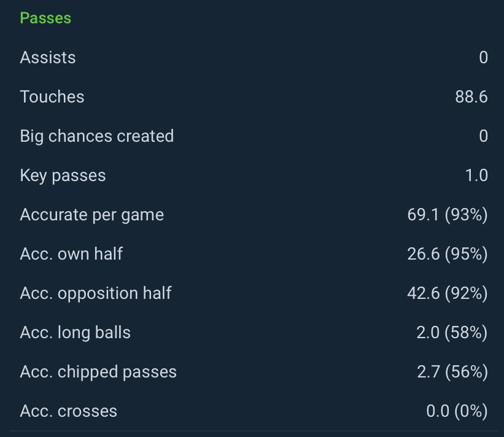Select the Acc. opposition half label

coord(96,293)
